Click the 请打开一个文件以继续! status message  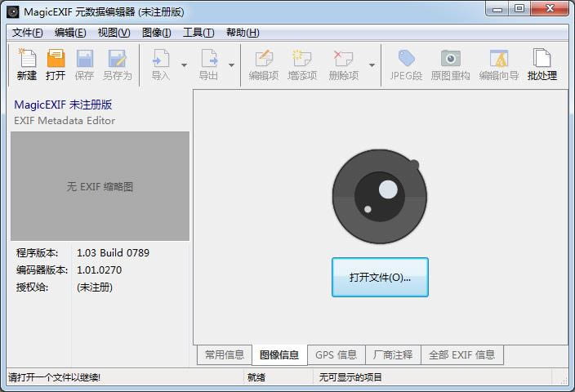click(54, 377)
